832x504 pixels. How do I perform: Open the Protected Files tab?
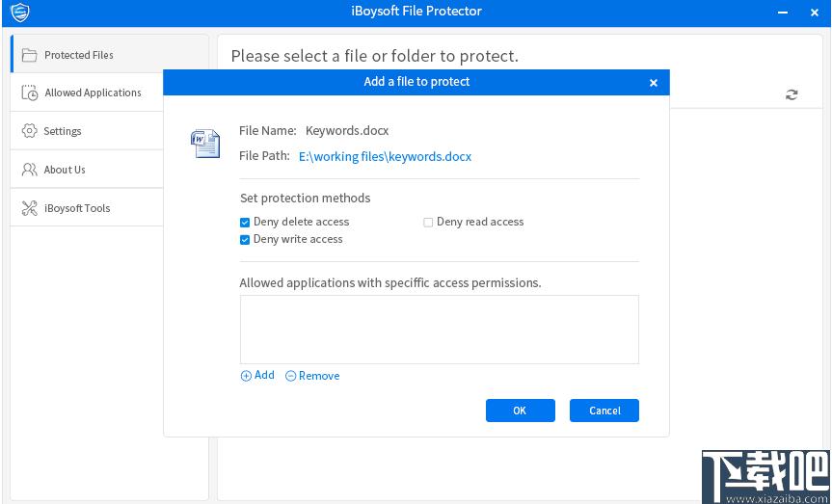109,54
